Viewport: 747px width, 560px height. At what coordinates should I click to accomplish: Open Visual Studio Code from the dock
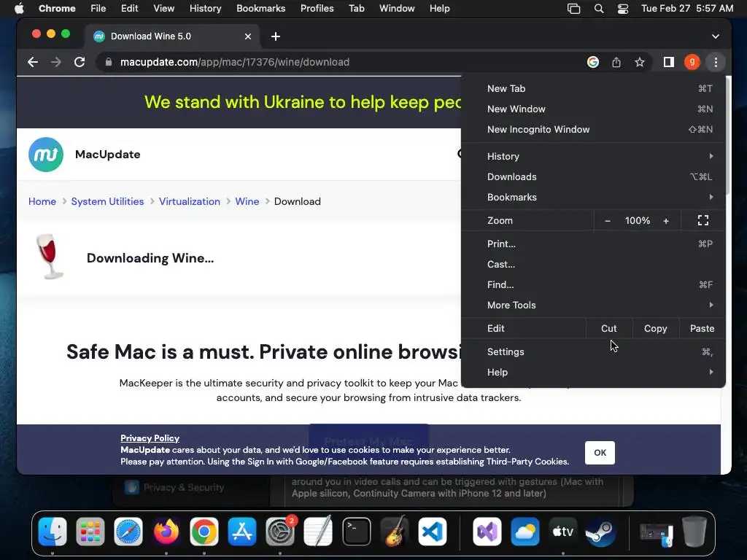click(x=433, y=532)
